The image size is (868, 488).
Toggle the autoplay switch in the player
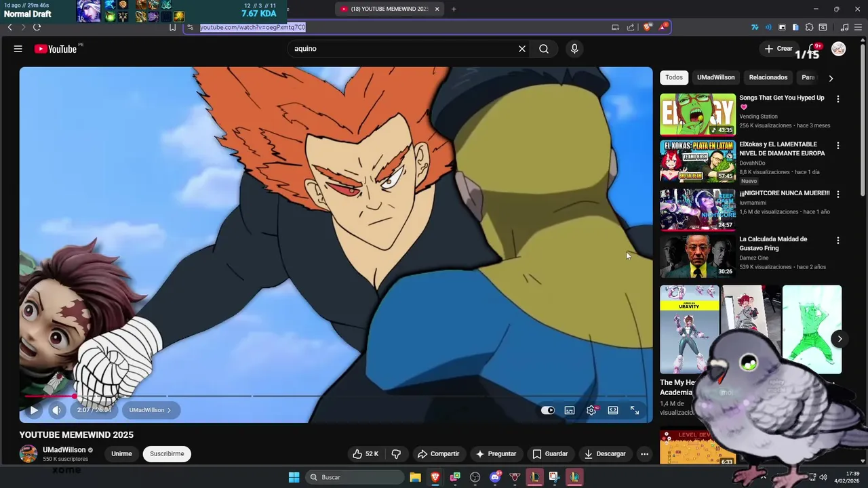(x=548, y=410)
